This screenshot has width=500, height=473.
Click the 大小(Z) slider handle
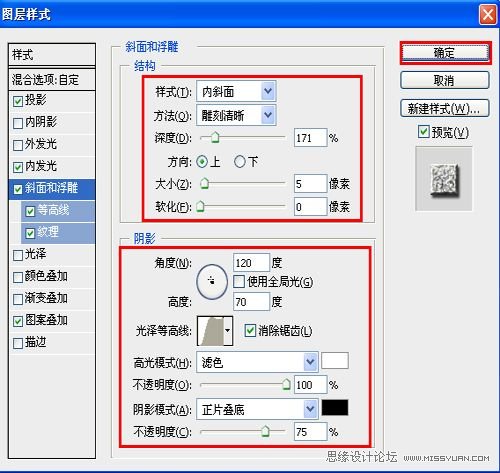pyautogui.click(x=204, y=183)
